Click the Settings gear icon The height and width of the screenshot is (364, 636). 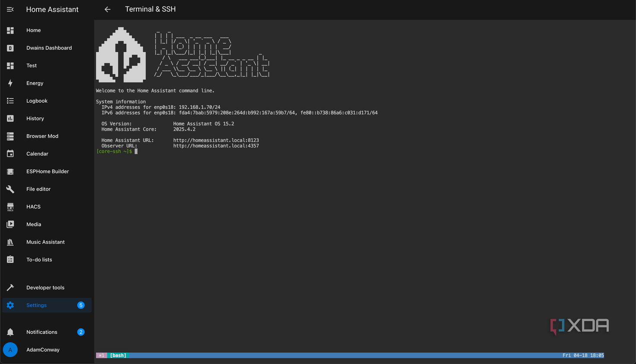click(x=10, y=305)
